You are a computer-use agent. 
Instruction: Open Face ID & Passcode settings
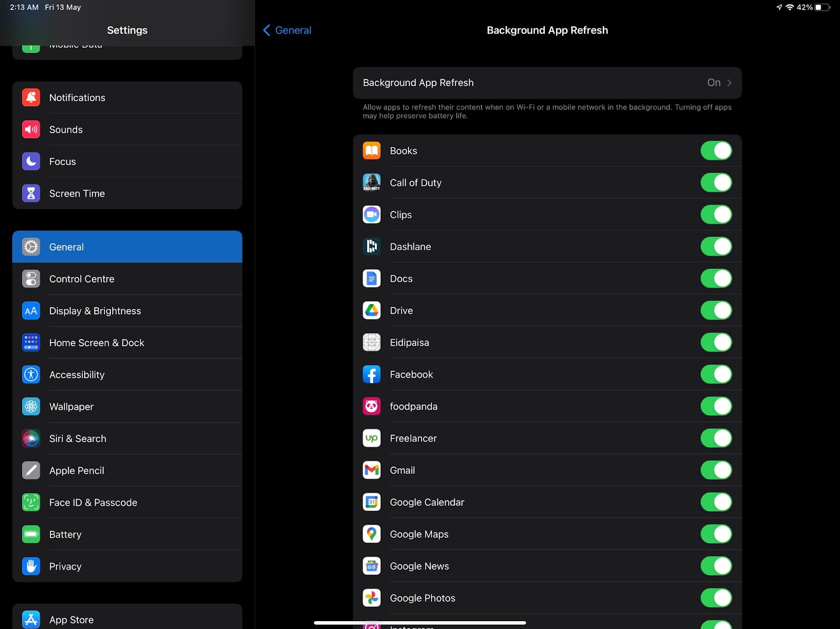tap(127, 503)
